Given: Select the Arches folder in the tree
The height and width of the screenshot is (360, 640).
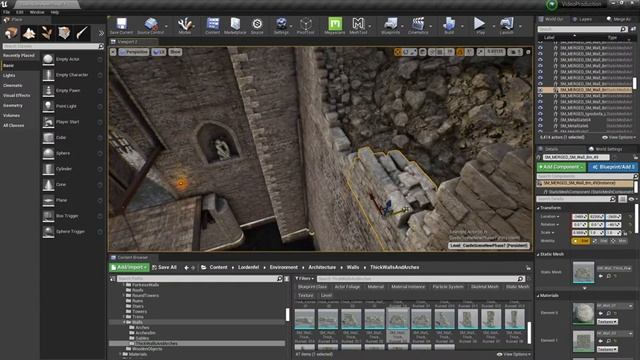Looking at the screenshot, I should coord(142,328).
